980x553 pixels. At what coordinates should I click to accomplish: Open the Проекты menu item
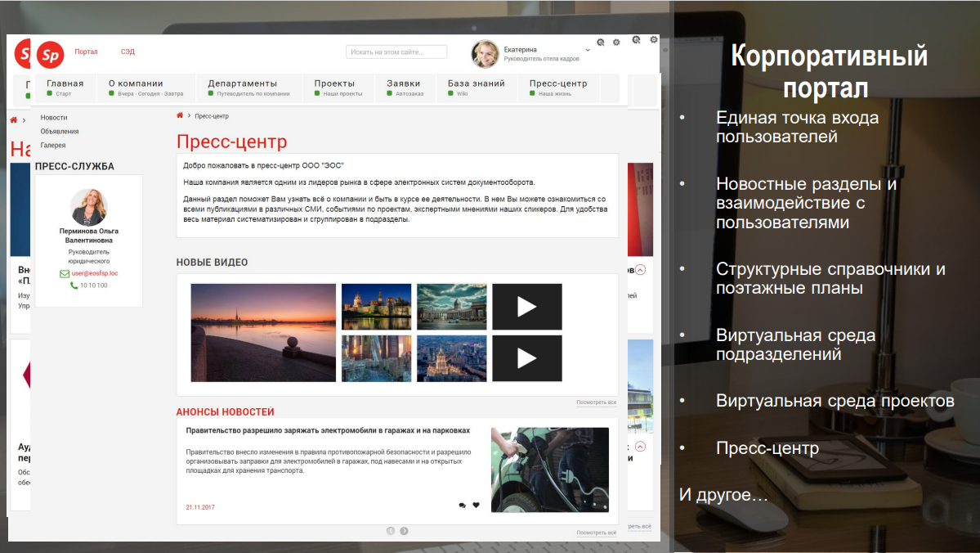[x=338, y=88]
